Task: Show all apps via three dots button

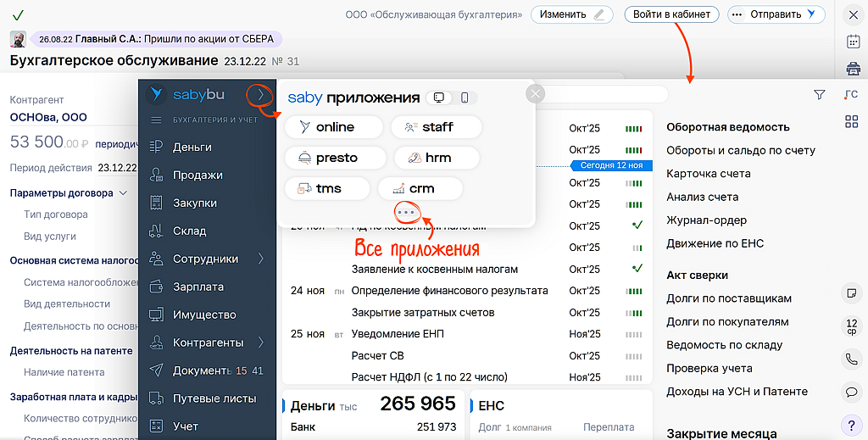Action: pos(406,211)
